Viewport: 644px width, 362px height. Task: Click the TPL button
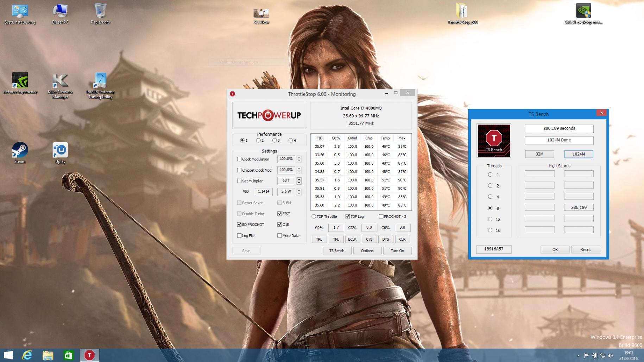(x=336, y=240)
